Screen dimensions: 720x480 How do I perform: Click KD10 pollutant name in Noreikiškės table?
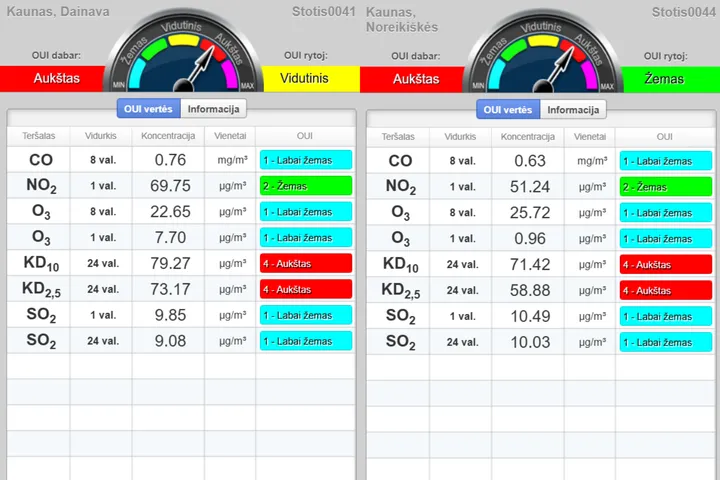pyautogui.click(x=401, y=265)
